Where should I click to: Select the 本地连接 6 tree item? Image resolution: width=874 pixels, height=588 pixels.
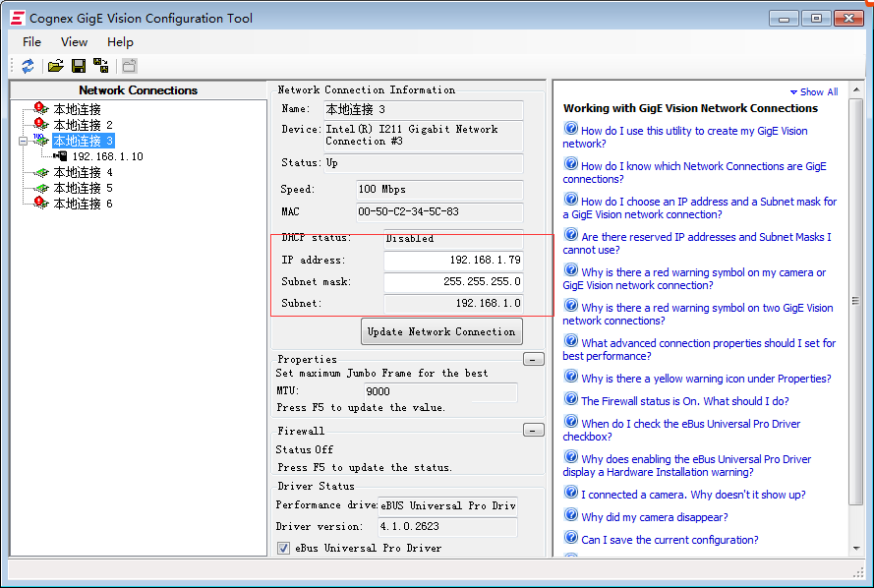[83, 204]
